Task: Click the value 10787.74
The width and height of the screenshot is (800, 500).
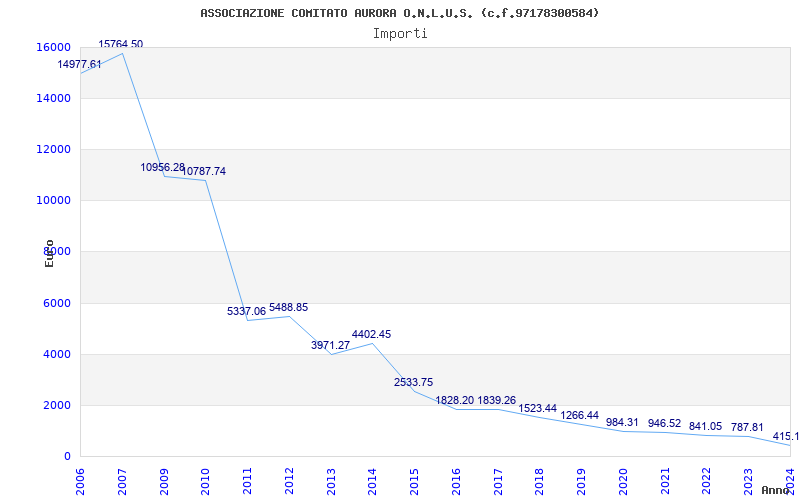Action: pyautogui.click(x=204, y=171)
